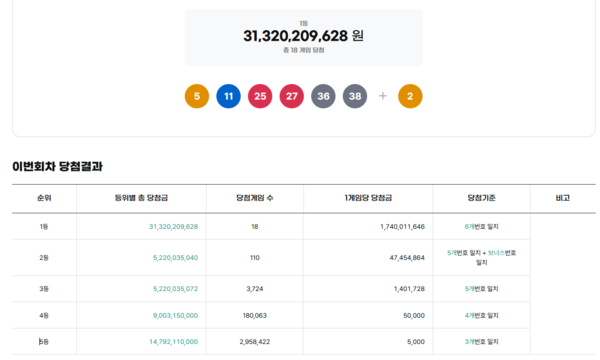The image size is (600, 360).
Task: Click per-game prize 1,740,011,646
Action: pos(403,226)
